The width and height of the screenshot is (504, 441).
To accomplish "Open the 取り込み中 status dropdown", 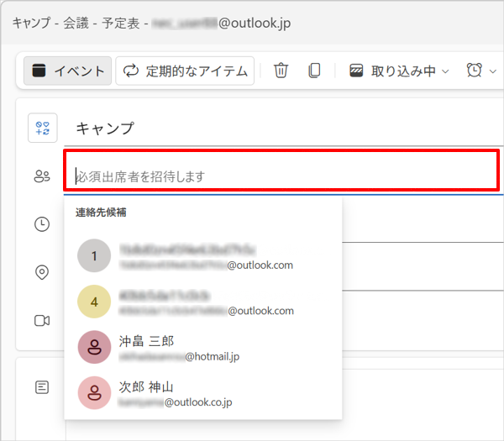I will point(399,71).
